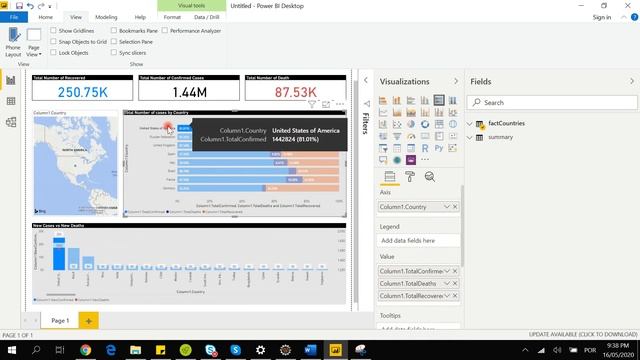Click Sign in link
Screen dimensions: 640x360
point(602,17)
